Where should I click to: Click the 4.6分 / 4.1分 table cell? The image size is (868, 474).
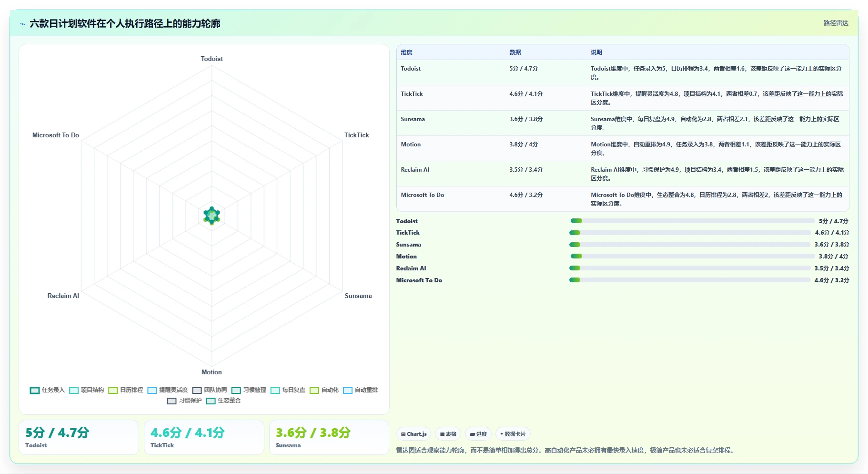click(x=526, y=94)
